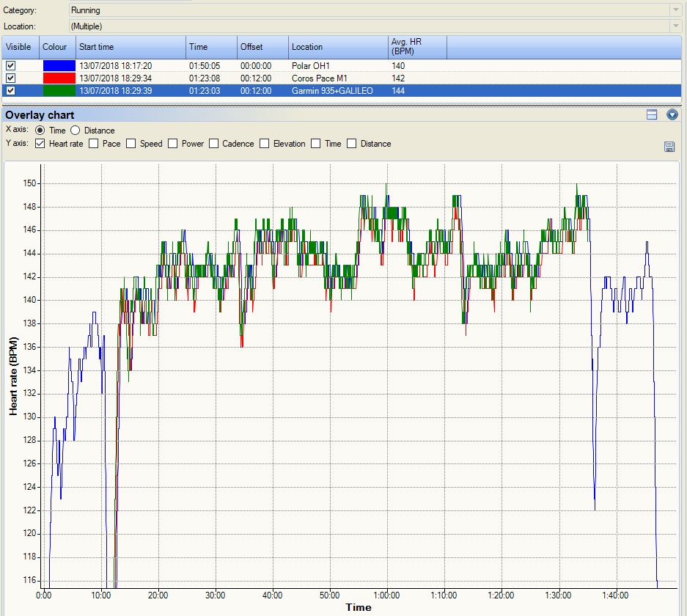Click the red colour swatch for Coros Pace M1

pos(59,78)
